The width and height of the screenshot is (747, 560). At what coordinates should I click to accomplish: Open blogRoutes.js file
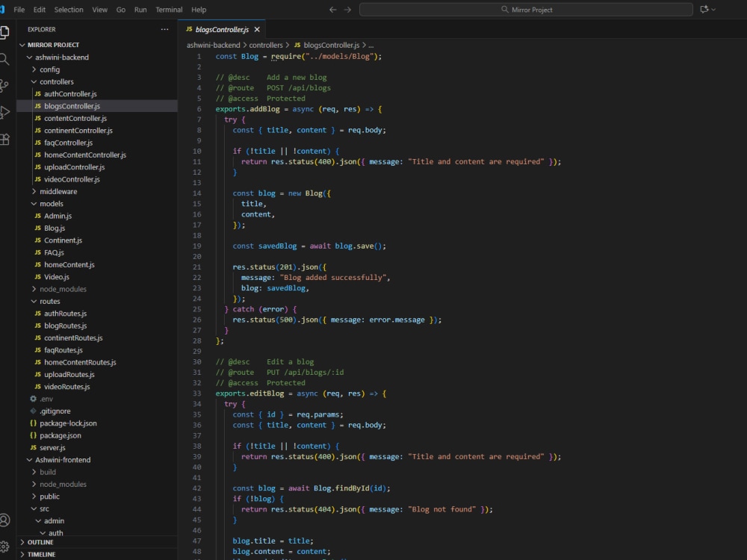click(x=97, y=326)
